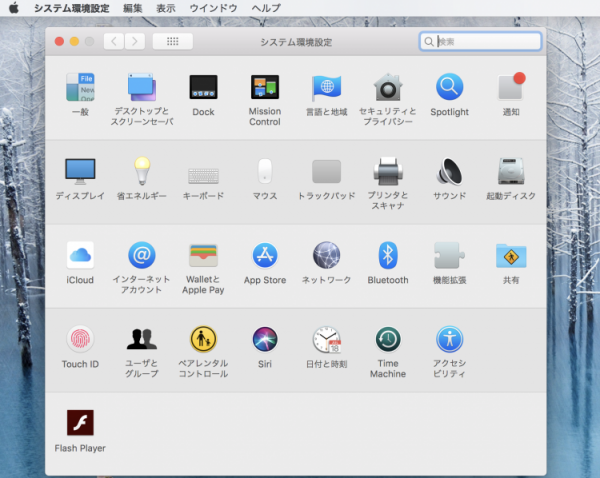This screenshot has height=478, width=600.
Task: Open iCloud preferences
Action: coord(80,255)
